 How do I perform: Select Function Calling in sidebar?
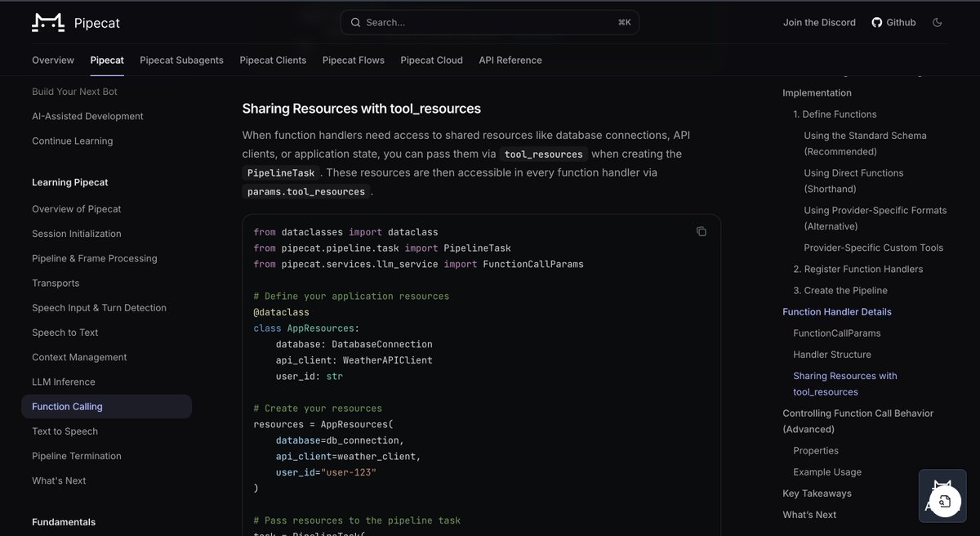(106, 406)
